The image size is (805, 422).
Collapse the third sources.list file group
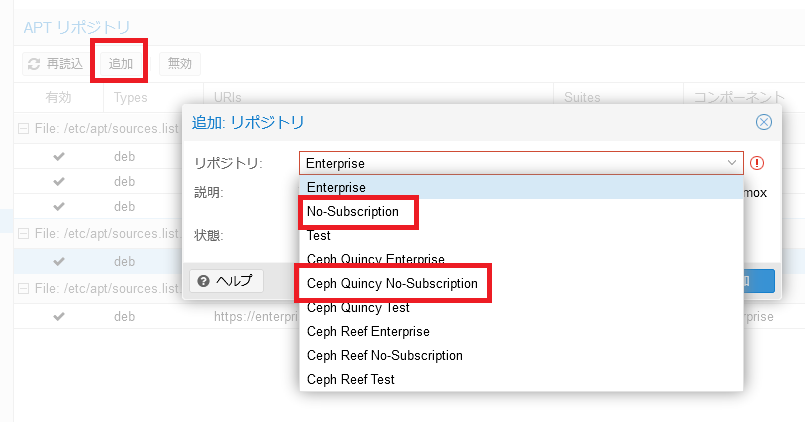click(23, 289)
